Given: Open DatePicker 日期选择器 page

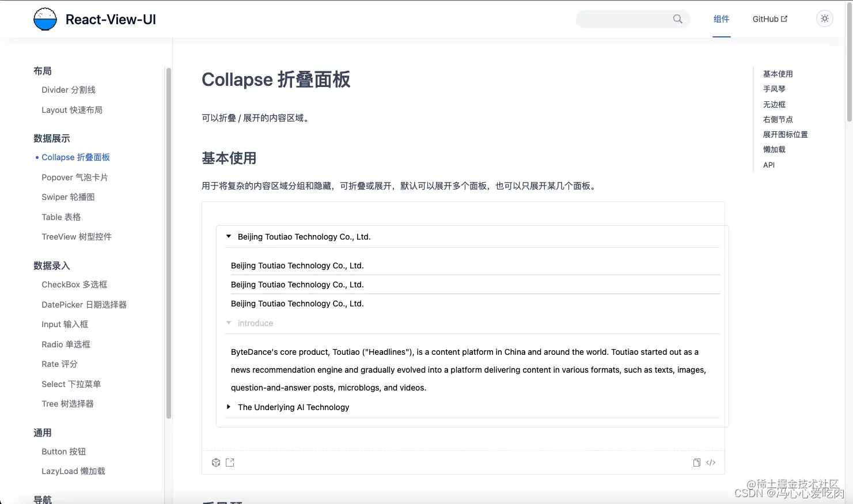Looking at the screenshot, I should [84, 305].
